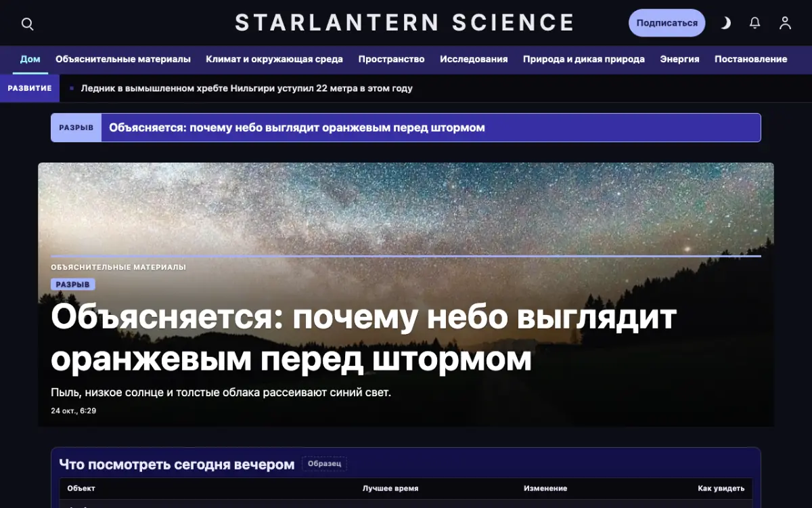Open Исследования nav item

(x=474, y=59)
